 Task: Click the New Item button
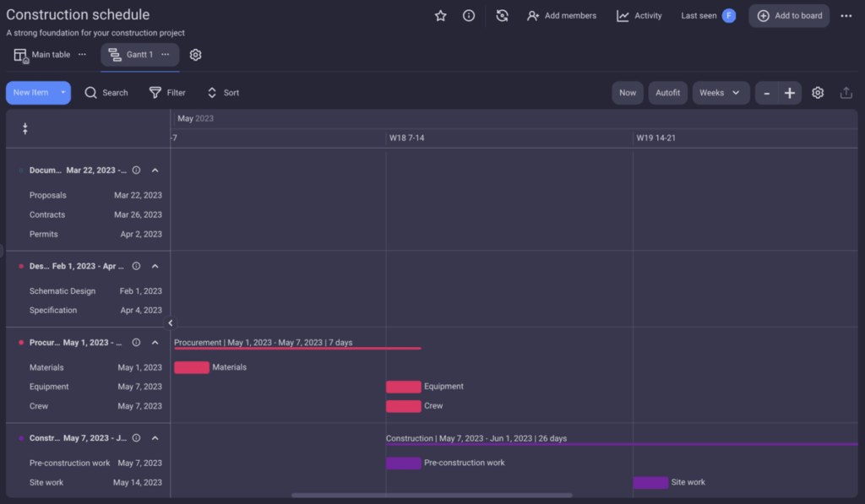click(x=31, y=93)
